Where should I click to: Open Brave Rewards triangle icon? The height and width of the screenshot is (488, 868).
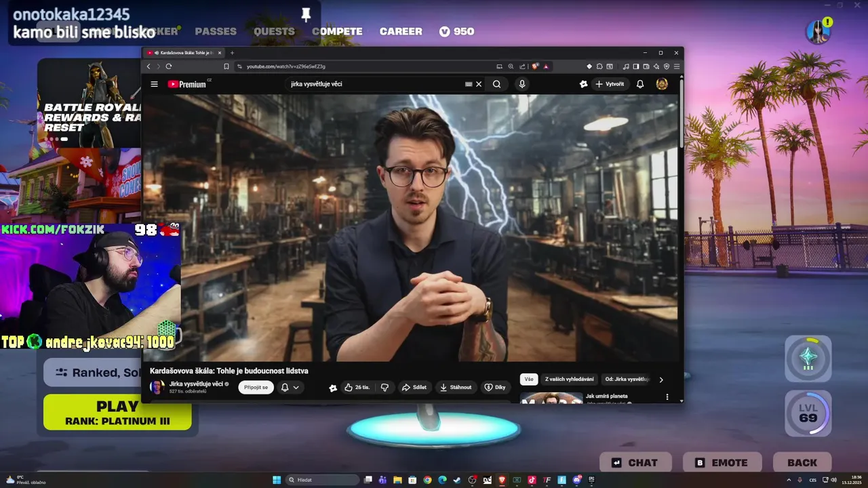click(x=546, y=66)
